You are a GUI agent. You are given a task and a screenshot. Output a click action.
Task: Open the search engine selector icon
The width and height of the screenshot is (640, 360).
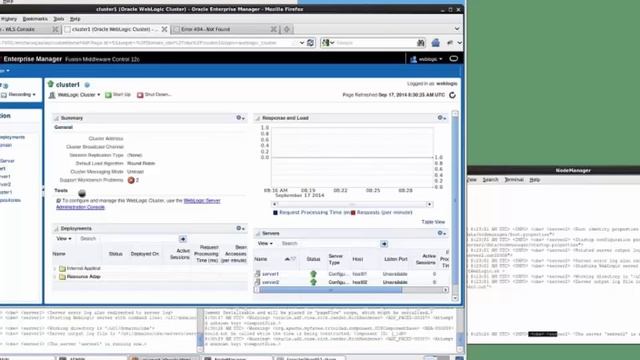tap(327, 42)
